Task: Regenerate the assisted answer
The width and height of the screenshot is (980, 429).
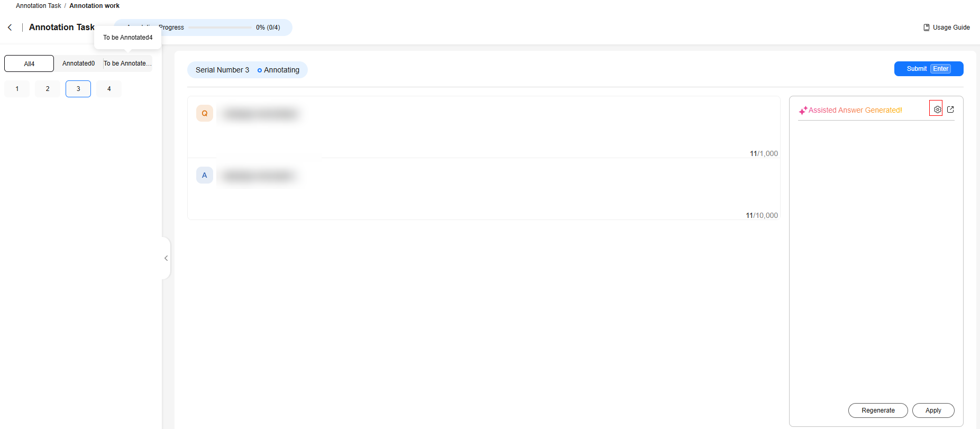Action: (x=878, y=410)
